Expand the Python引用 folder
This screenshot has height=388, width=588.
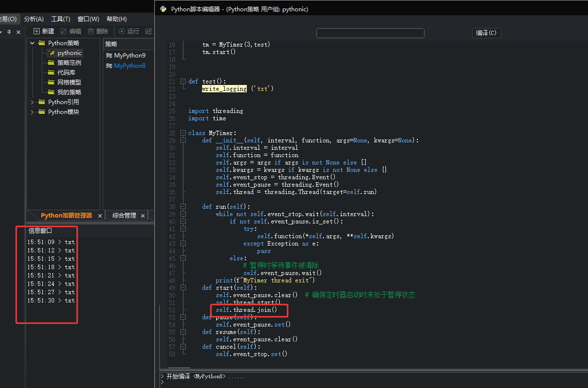click(x=32, y=102)
